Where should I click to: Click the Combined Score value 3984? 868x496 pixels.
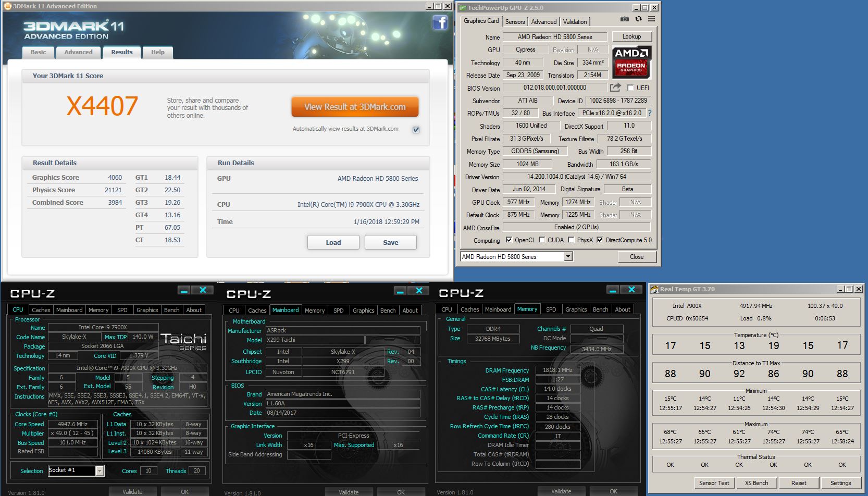115,203
